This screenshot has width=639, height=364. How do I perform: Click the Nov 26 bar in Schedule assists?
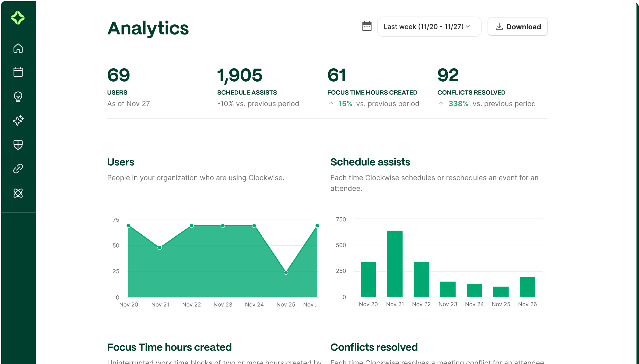coord(527,287)
